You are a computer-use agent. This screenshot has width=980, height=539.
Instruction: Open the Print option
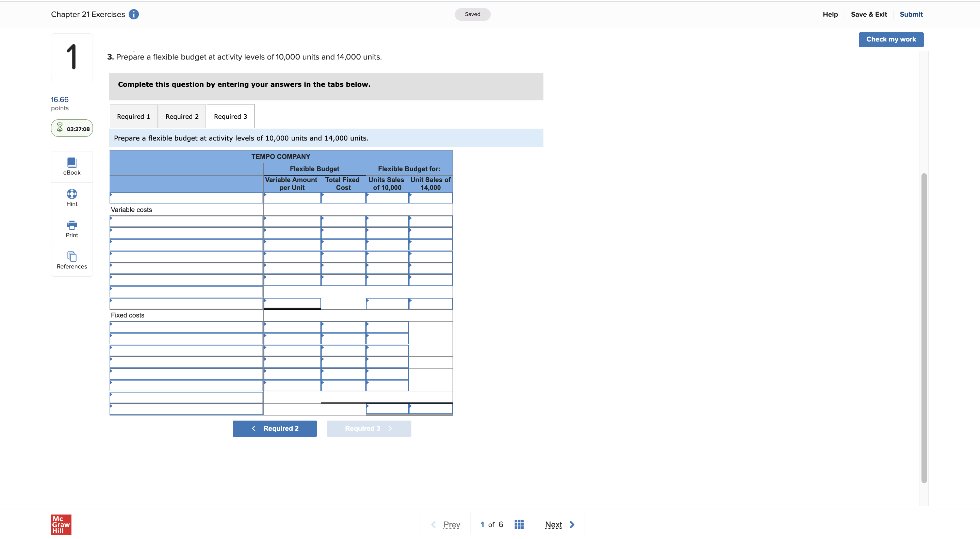pyautogui.click(x=71, y=229)
